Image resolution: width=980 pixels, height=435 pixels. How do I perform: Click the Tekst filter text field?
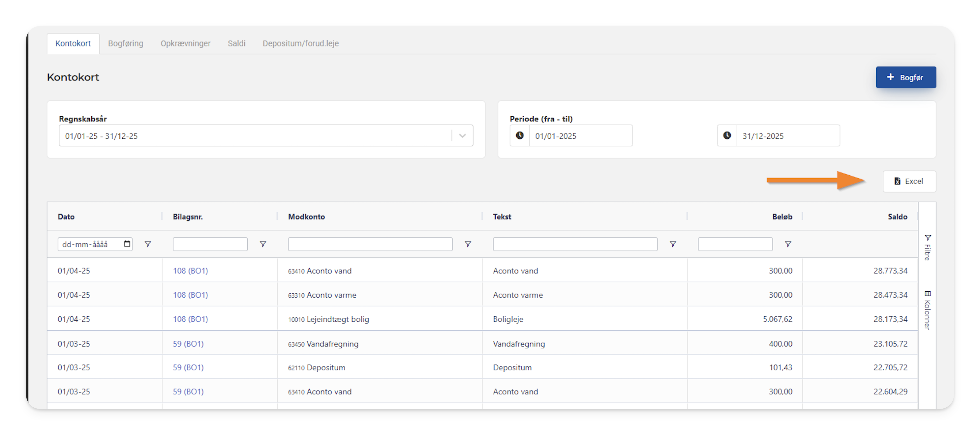click(x=575, y=244)
